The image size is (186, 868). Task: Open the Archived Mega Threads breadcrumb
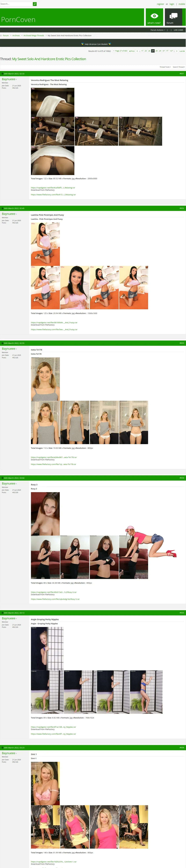click(x=34, y=35)
